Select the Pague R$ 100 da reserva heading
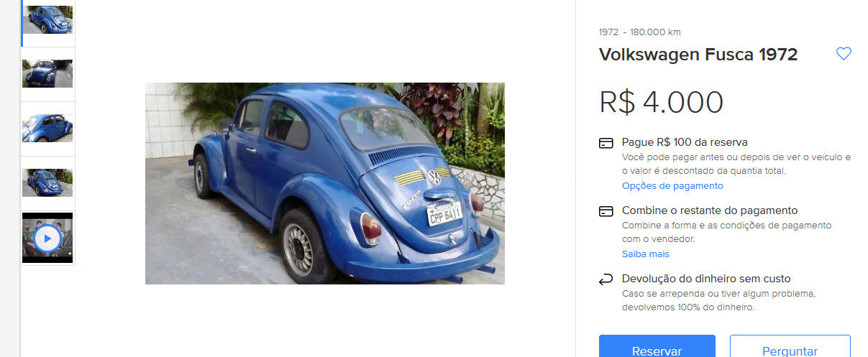This screenshot has height=357, width=868. [685, 142]
